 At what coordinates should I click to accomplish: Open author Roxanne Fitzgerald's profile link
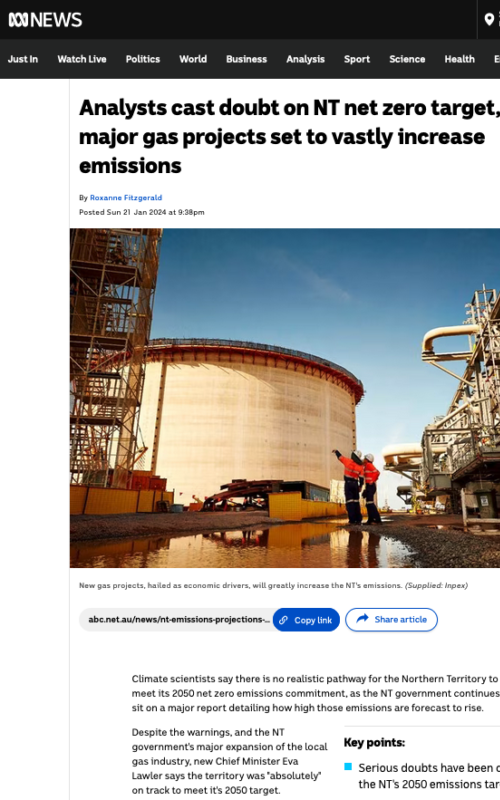coord(126,197)
